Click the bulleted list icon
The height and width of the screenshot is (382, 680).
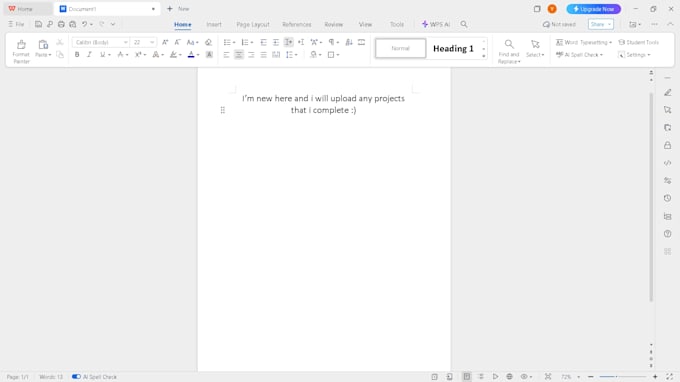coord(227,42)
